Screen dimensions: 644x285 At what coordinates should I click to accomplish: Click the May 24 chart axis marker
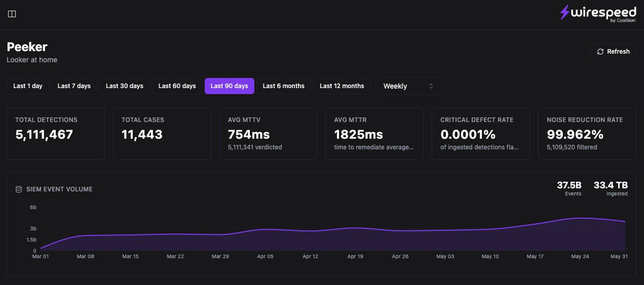(x=580, y=257)
